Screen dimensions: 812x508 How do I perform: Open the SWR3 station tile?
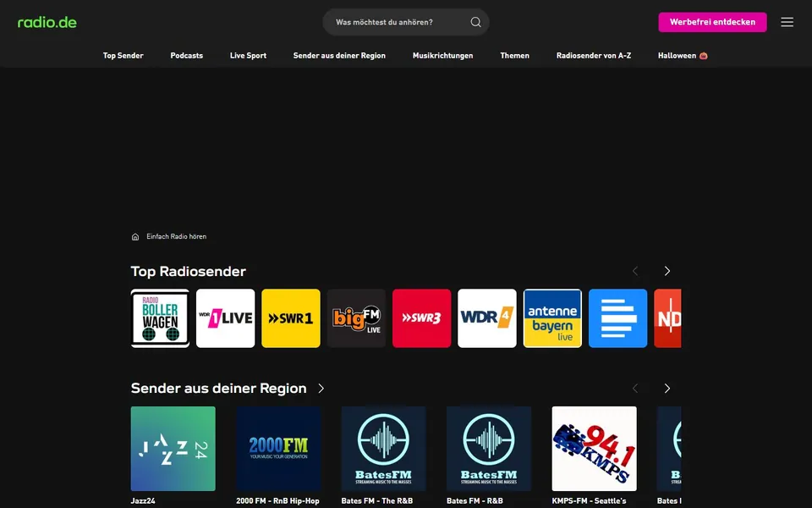click(421, 318)
